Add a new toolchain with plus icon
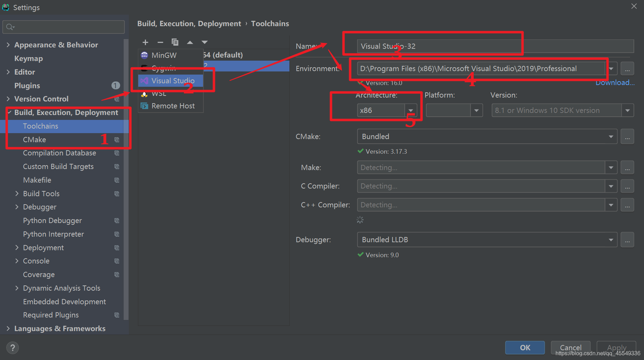 [x=145, y=42]
